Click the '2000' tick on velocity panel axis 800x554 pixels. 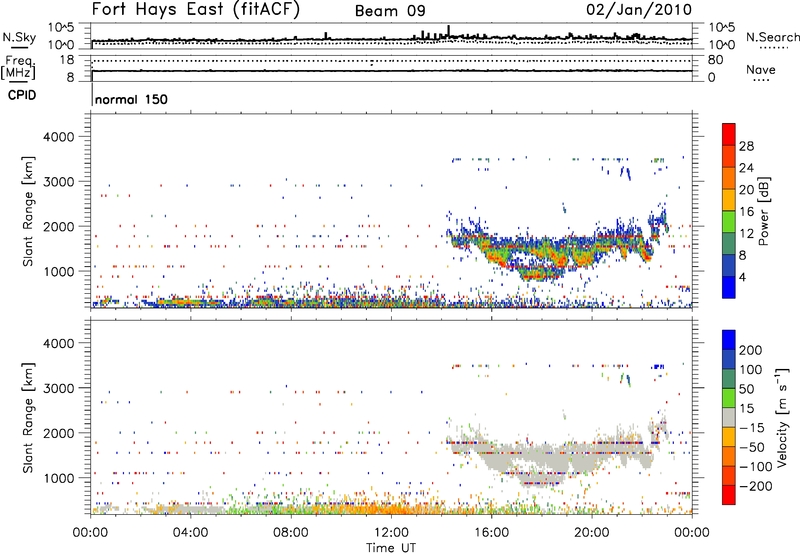(59, 433)
